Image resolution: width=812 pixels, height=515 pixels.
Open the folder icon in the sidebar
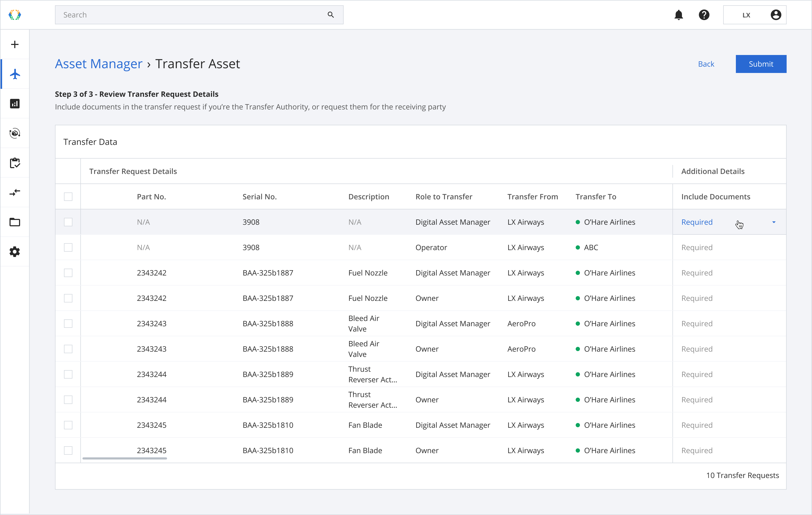15,222
